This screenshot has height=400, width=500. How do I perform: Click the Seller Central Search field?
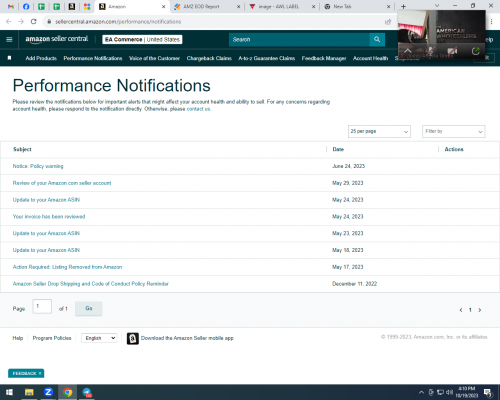pos(299,39)
